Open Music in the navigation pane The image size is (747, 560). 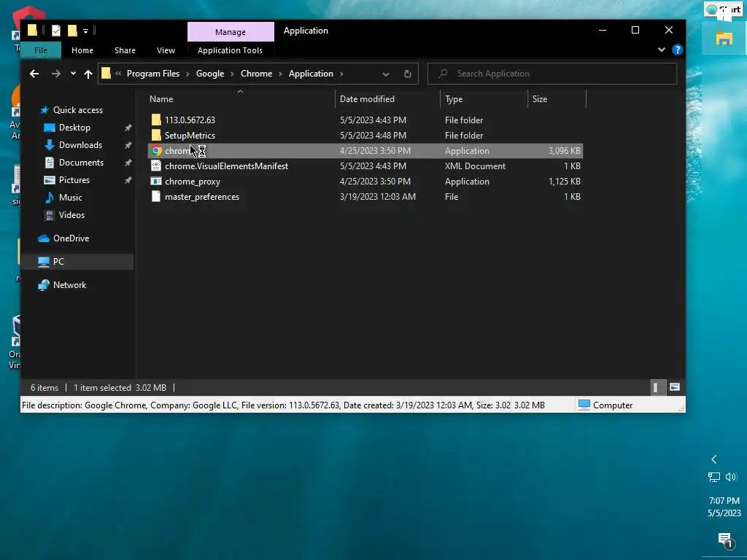[x=70, y=198]
